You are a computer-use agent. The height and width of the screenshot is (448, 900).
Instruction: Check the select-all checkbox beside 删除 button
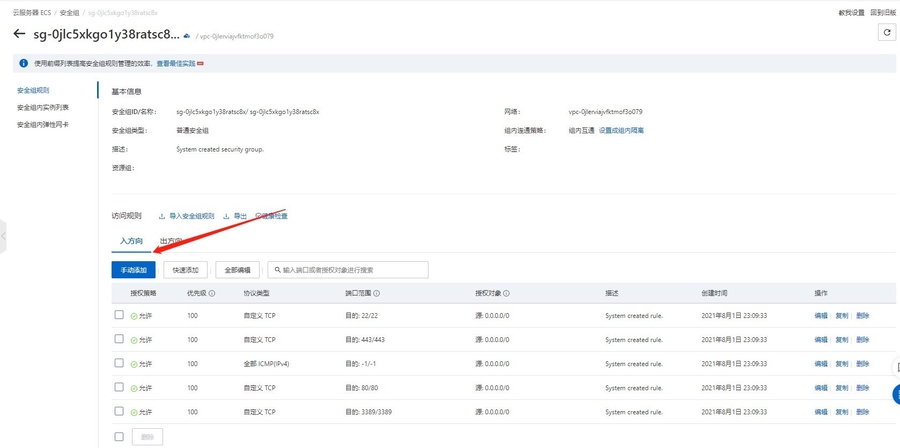point(119,437)
